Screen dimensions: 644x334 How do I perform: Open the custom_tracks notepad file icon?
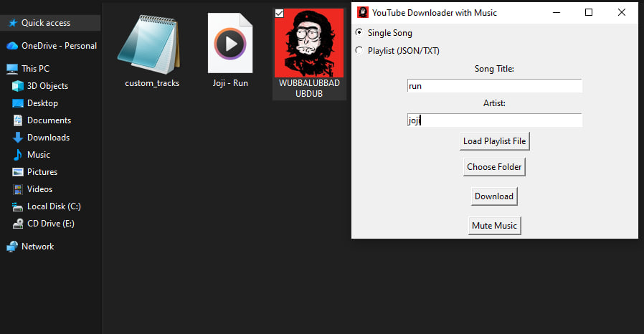(148, 44)
